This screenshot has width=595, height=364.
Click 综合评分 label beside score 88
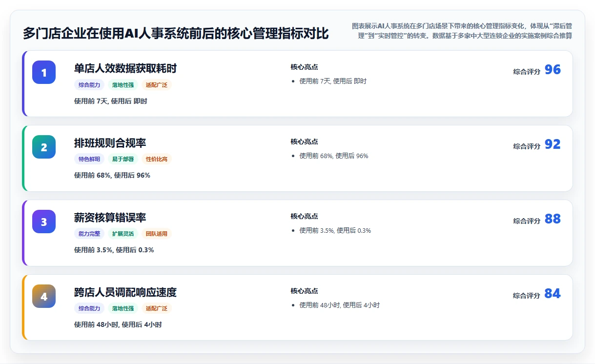[527, 221]
